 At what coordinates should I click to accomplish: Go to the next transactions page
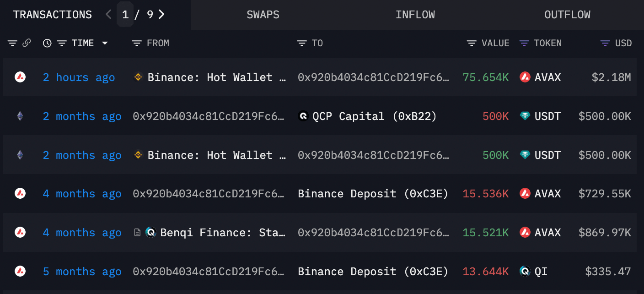[x=161, y=15]
